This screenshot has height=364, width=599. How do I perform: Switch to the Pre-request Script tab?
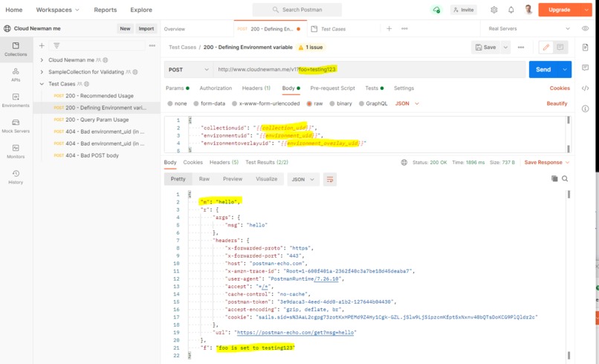[332, 88]
